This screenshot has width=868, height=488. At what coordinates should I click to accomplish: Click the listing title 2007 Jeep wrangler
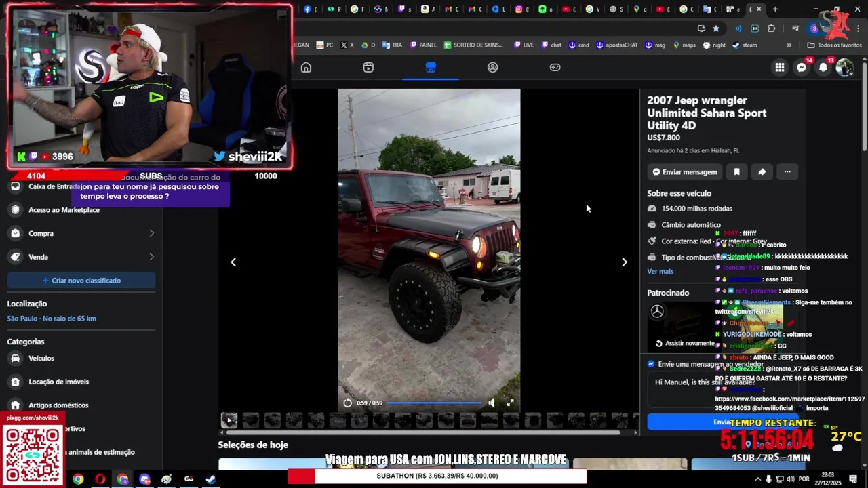tap(707, 113)
